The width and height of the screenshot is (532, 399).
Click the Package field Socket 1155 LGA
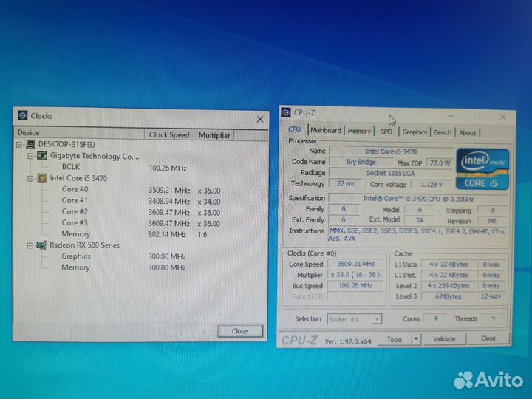[391, 173]
